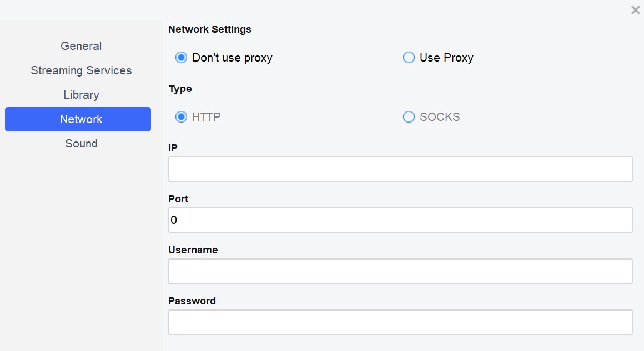Go to the Library settings tab
Screen dimensions: 644x351
(x=81, y=95)
